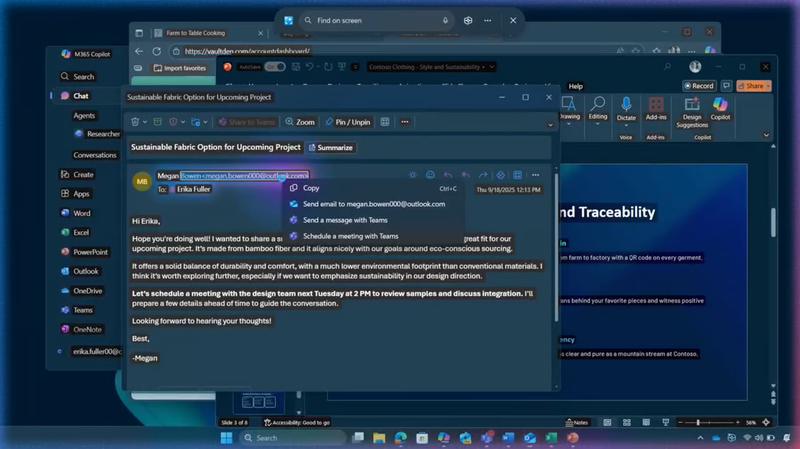Click the Windows Start button
Viewport: 800px width, 449px height.
coord(227,438)
